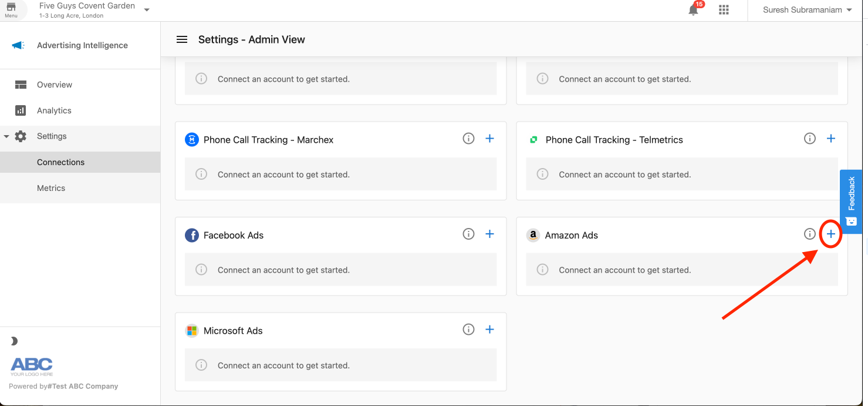Image resolution: width=868 pixels, height=406 pixels.
Task: Connect a Facebook Ads account via plus
Action: pos(489,234)
